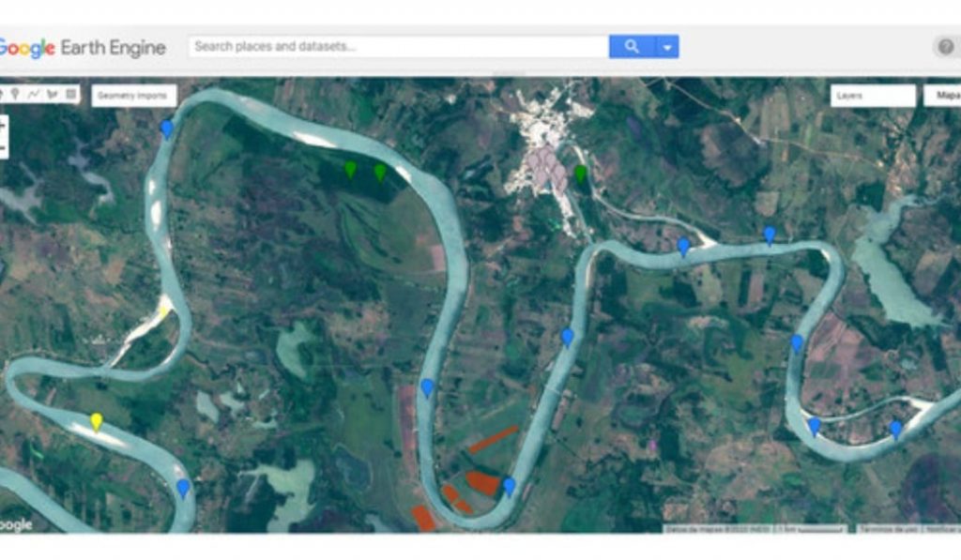Click the Google logo on the map corner
Image resolution: width=961 pixels, height=560 pixels.
pos(15,525)
